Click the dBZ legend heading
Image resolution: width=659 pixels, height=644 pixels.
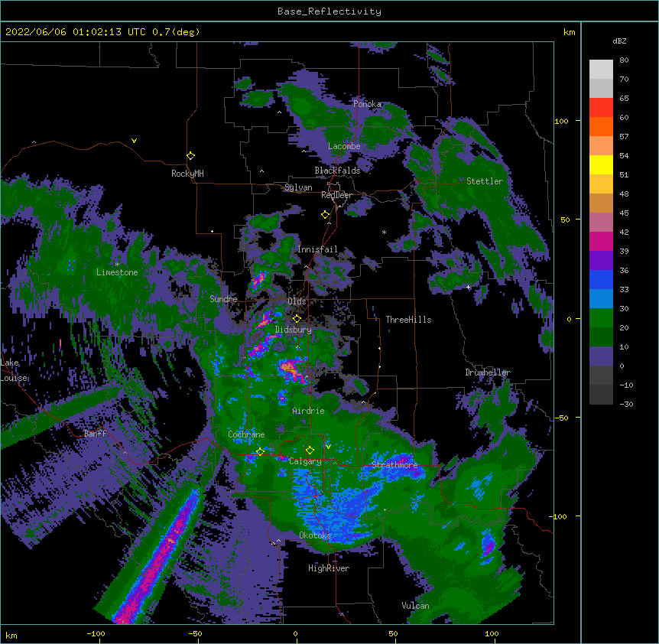click(x=619, y=41)
